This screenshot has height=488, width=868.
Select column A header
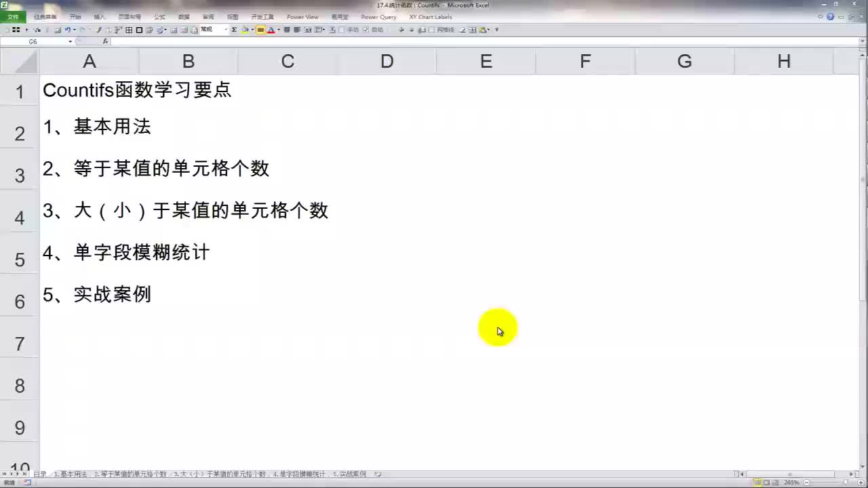point(89,62)
